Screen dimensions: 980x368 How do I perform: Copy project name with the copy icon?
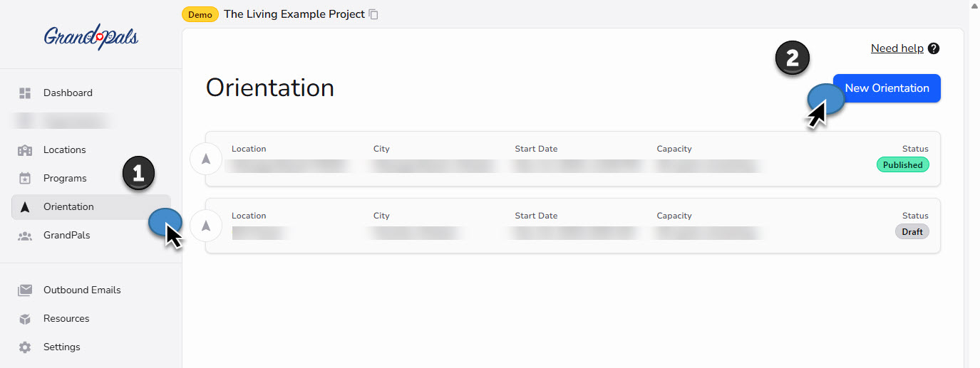coord(373,14)
